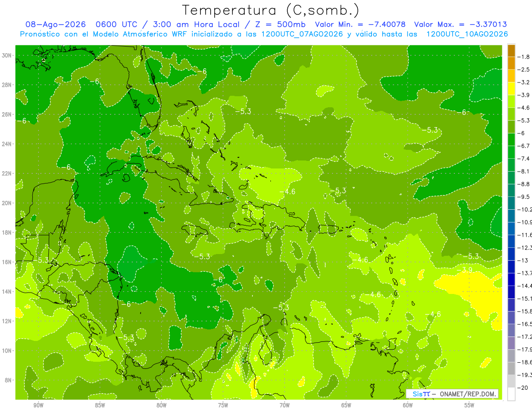This screenshot has width=532, height=411.
Task: Click the -7.4 colorbar label
Action: [x=524, y=159]
